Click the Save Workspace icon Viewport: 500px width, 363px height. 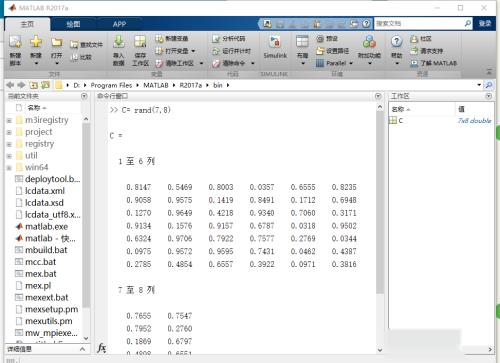coord(140,42)
